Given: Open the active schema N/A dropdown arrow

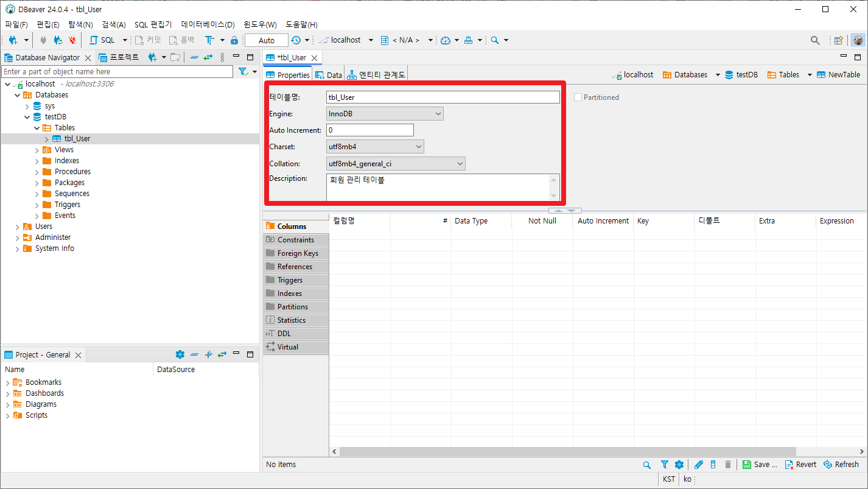Looking at the screenshot, I should click(430, 40).
